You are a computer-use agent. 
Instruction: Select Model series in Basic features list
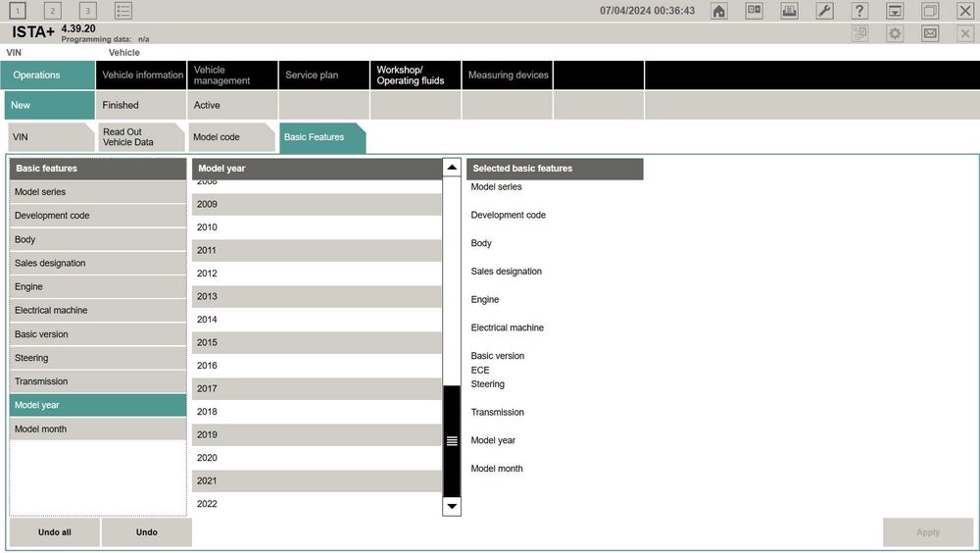pos(98,192)
